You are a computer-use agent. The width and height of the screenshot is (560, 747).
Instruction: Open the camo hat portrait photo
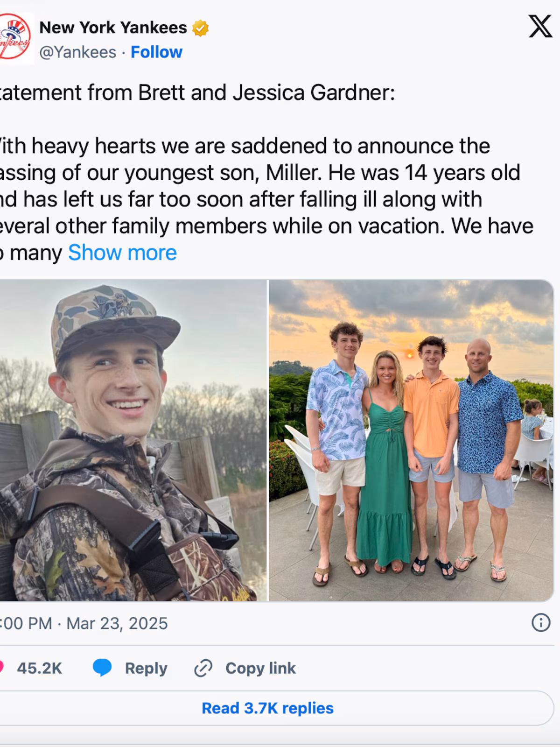(133, 440)
